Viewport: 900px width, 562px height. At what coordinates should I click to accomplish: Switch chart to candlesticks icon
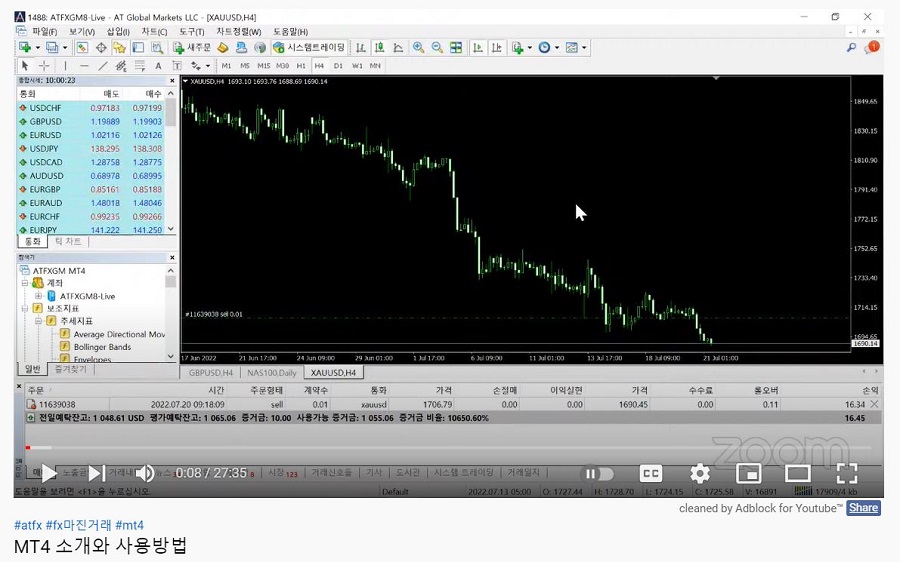[379, 48]
